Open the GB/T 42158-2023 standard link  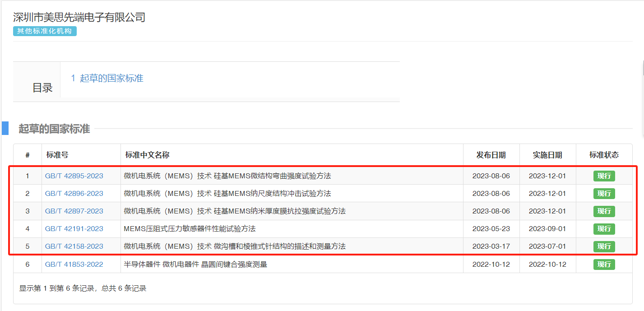tap(74, 246)
